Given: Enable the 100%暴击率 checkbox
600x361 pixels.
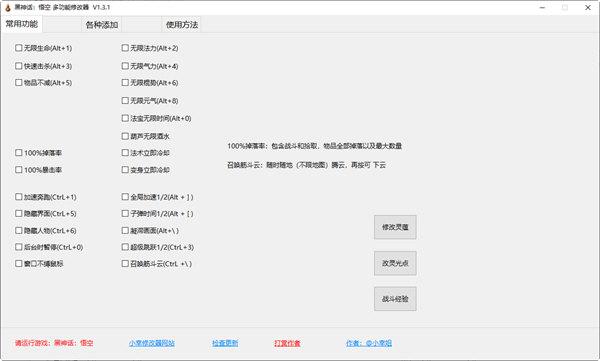Looking at the screenshot, I should tap(18, 169).
